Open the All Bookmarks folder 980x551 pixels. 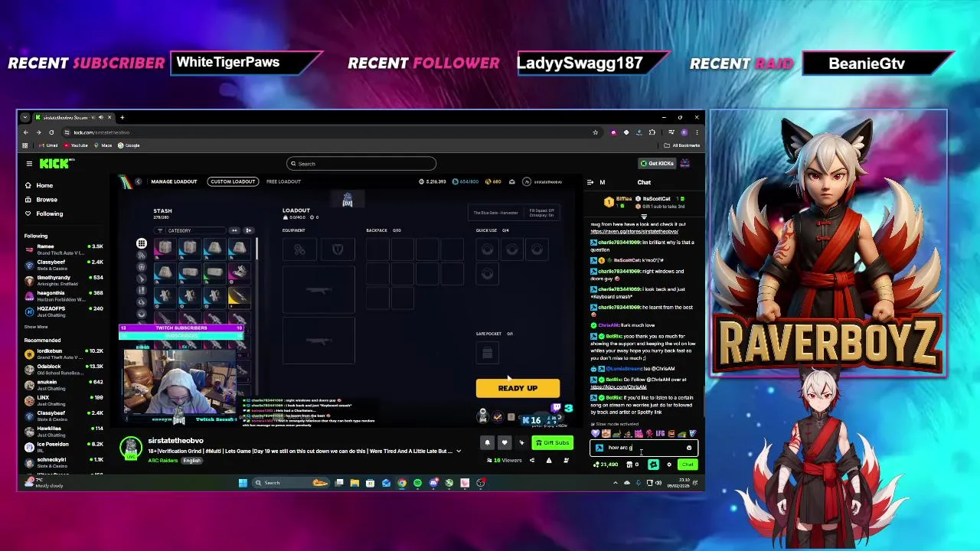[682, 145]
